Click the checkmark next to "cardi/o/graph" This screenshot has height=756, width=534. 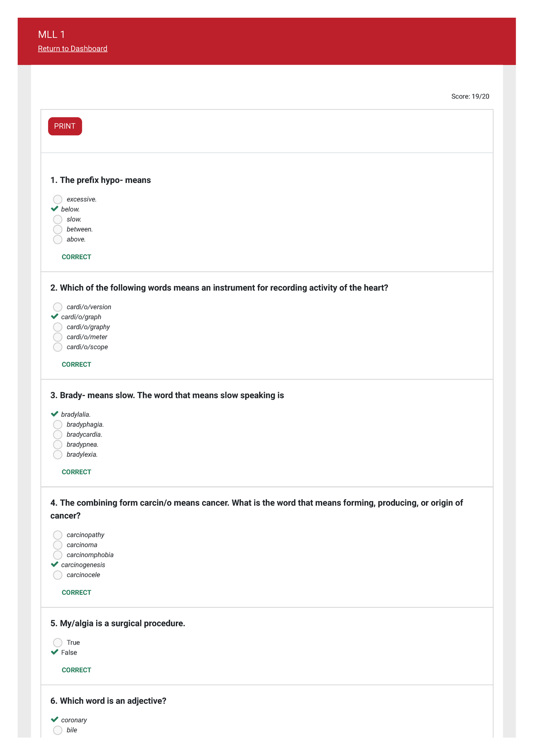click(55, 316)
